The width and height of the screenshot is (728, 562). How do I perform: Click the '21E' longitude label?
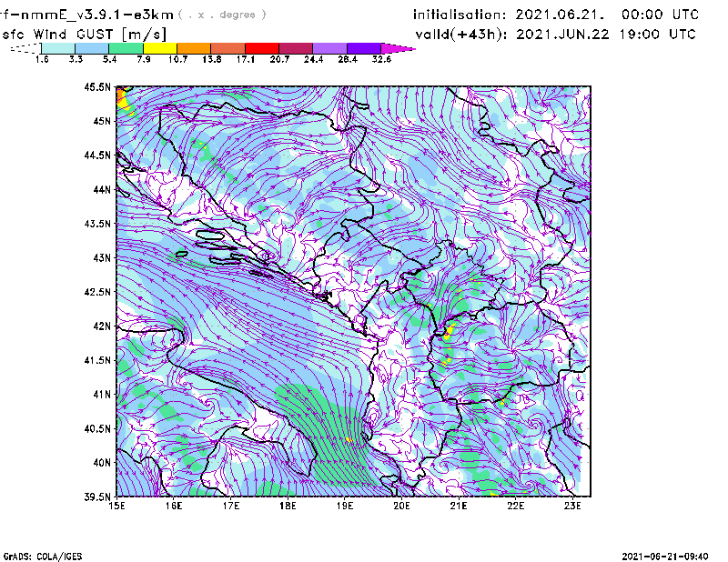click(x=459, y=506)
